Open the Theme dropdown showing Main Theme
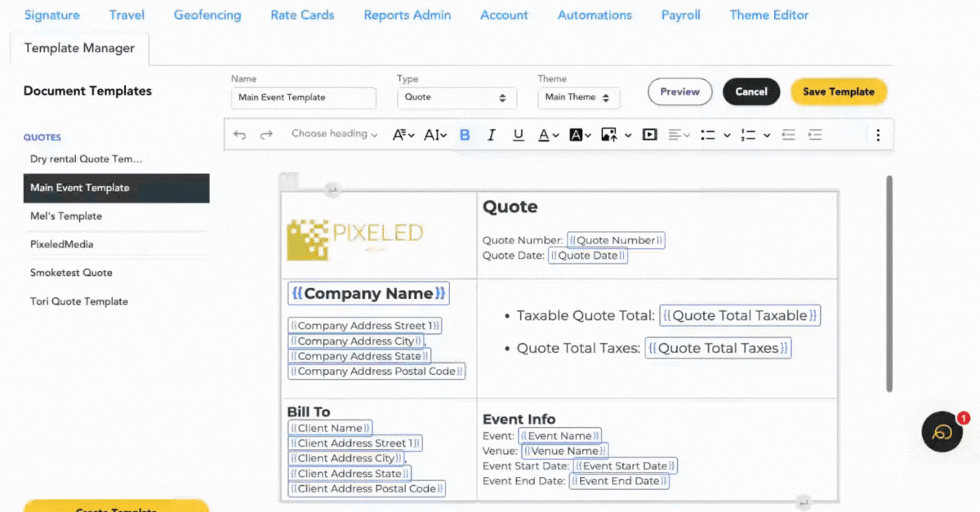 (578, 97)
